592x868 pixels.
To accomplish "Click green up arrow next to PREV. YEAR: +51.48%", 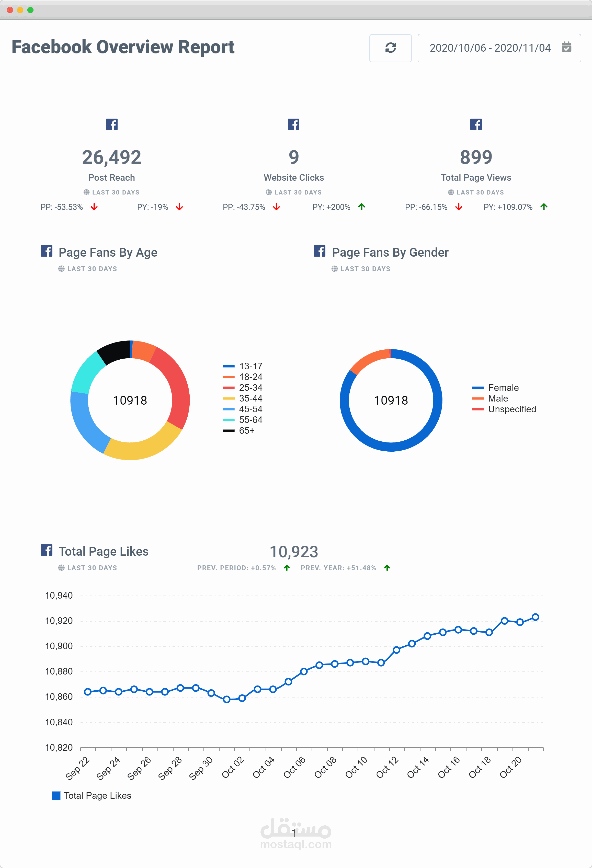I will tap(387, 568).
